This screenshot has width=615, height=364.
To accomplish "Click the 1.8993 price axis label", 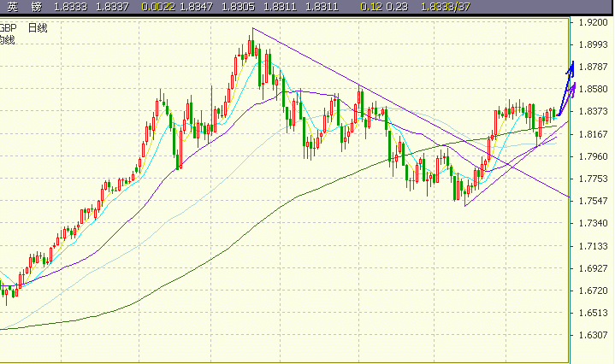I will point(593,44).
